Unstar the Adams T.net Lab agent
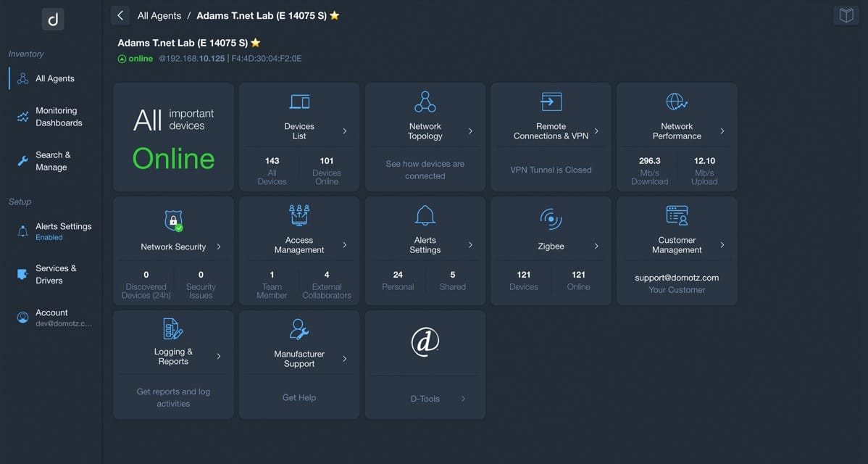This screenshot has height=464, width=868. point(254,42)
